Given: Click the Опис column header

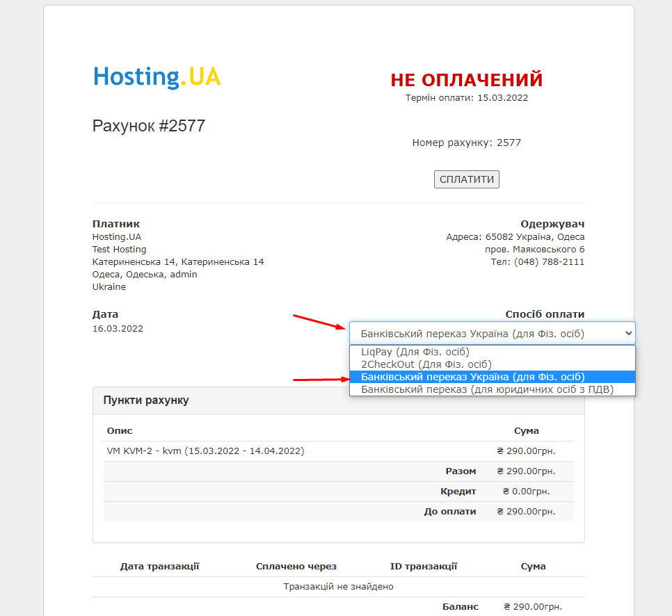Looking at the screenshot, I should coord(120,431).
